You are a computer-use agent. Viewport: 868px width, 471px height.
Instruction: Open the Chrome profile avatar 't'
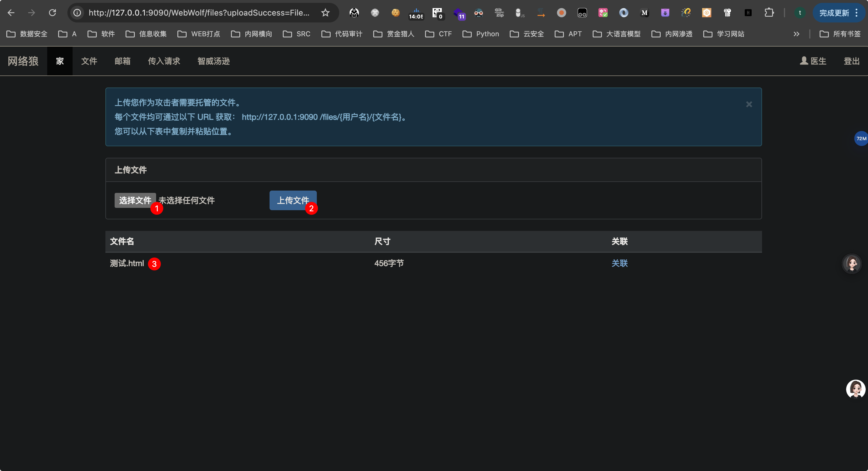click(800, 13)
